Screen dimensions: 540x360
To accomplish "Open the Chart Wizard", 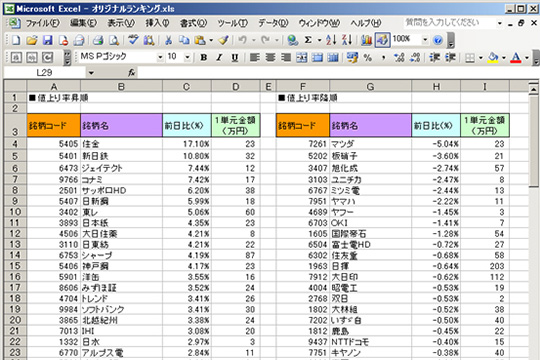I will (366, 40).
